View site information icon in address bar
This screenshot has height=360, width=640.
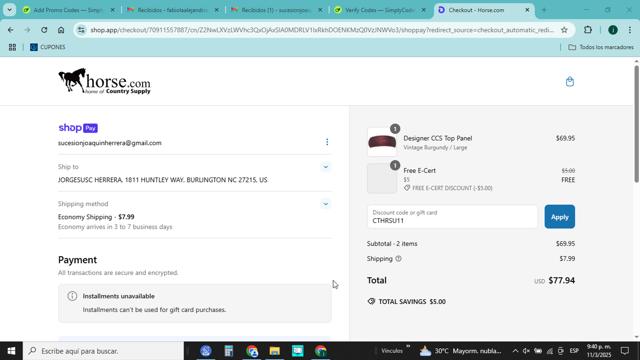(x=81, y=30)
